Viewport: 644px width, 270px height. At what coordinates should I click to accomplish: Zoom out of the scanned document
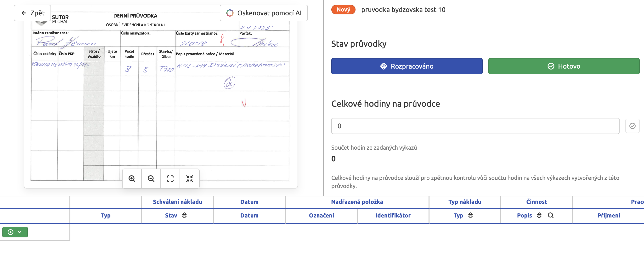point(151,179)
